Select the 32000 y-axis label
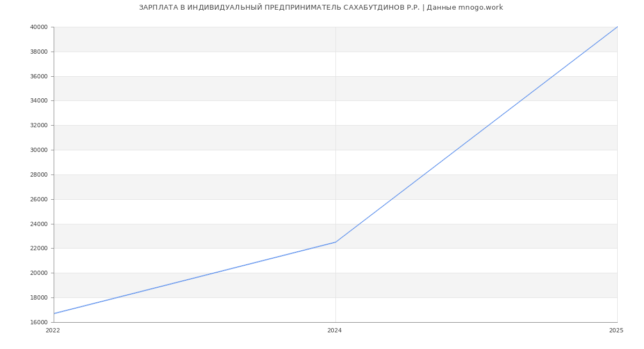644x349 pixels. (x=40, y=125)
